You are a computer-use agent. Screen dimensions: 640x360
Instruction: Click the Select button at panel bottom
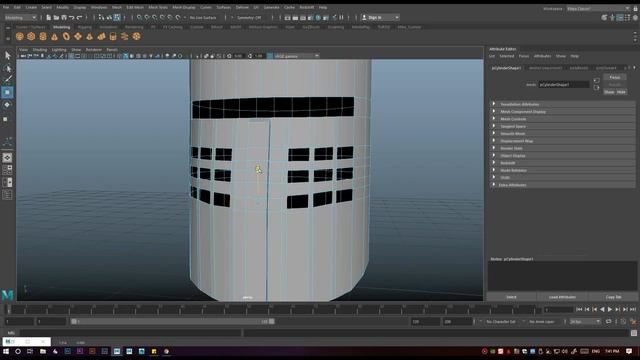pyautogui.click(x=511, y=297)
